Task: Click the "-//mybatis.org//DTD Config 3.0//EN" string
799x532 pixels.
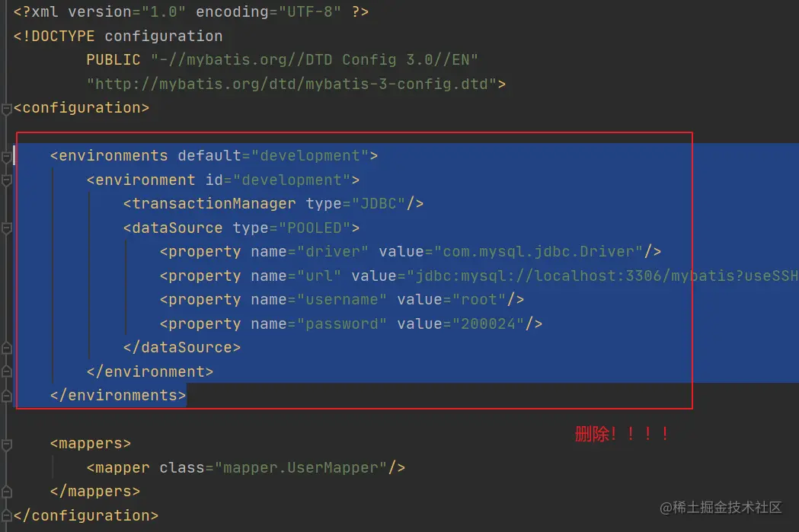Action: pyautogui.click(x=315, y=60)
